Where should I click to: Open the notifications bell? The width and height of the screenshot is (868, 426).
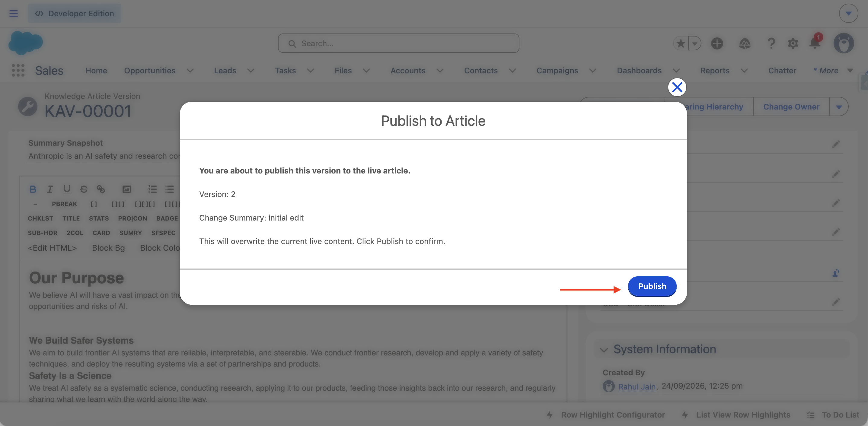815,43
